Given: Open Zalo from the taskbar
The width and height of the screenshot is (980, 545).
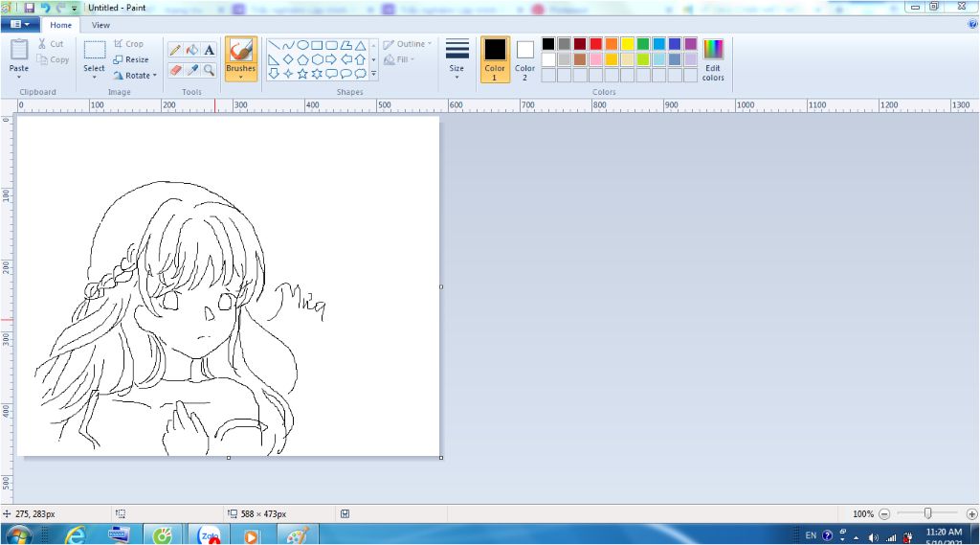Looking at the screenshot, I should pyautogui.click(x=209, y=535).
